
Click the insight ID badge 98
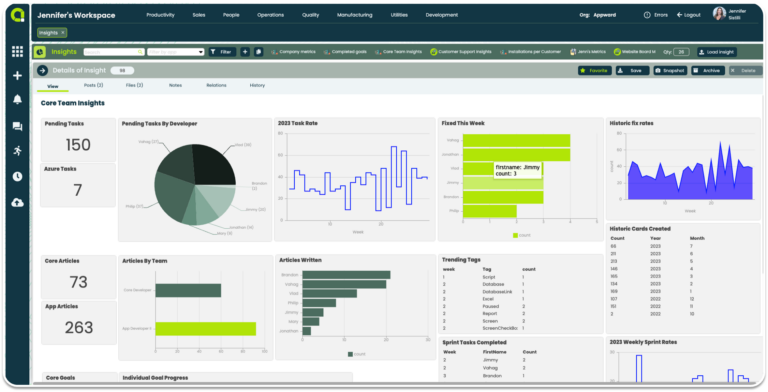(122, 71)
